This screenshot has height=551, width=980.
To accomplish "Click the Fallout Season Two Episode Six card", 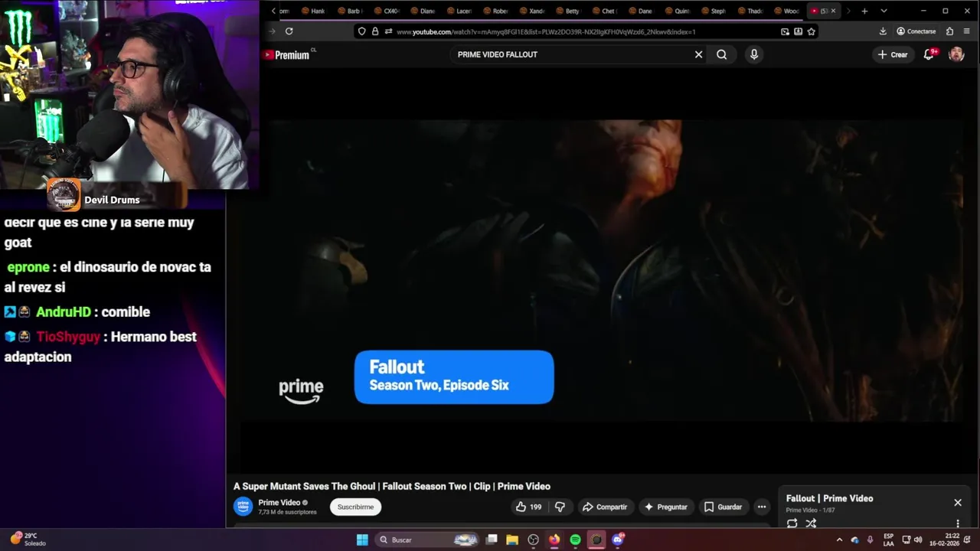I will coord(454,377).
